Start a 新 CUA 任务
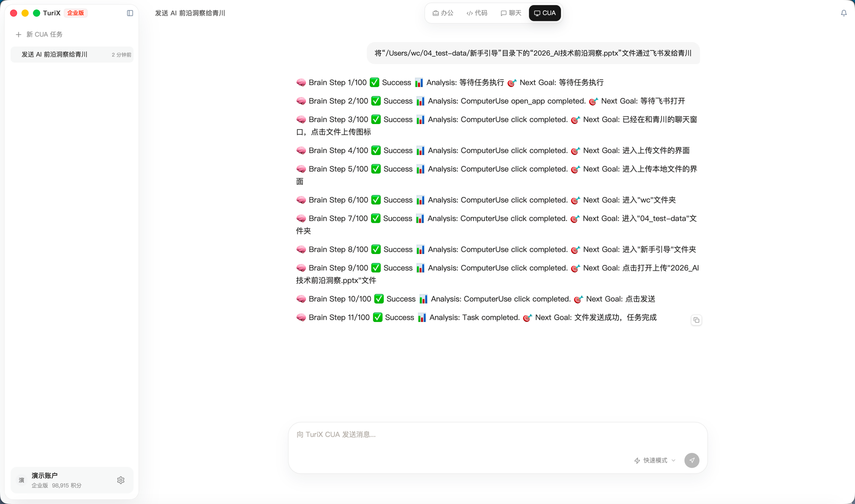Screen dimensions: 855x504 (x=39, y=34)
